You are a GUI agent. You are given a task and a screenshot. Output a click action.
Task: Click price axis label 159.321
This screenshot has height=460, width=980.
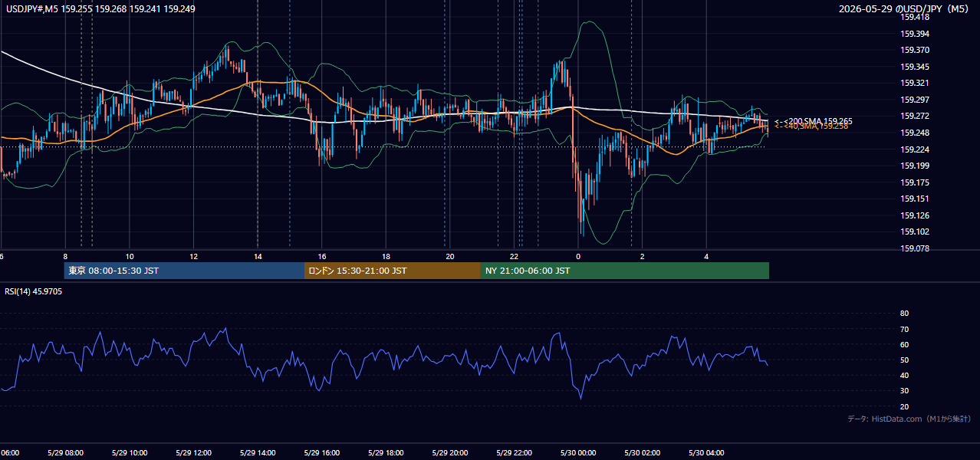click(x=915, y=83)
